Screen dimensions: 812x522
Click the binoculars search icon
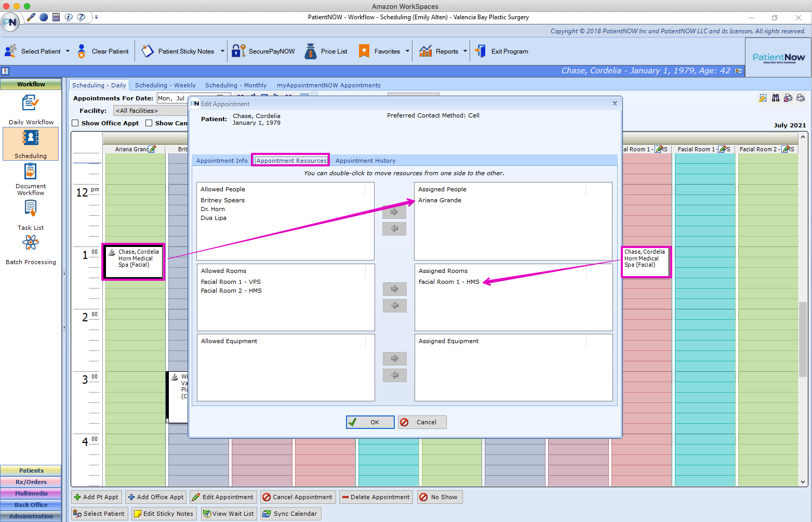(776, 98)
